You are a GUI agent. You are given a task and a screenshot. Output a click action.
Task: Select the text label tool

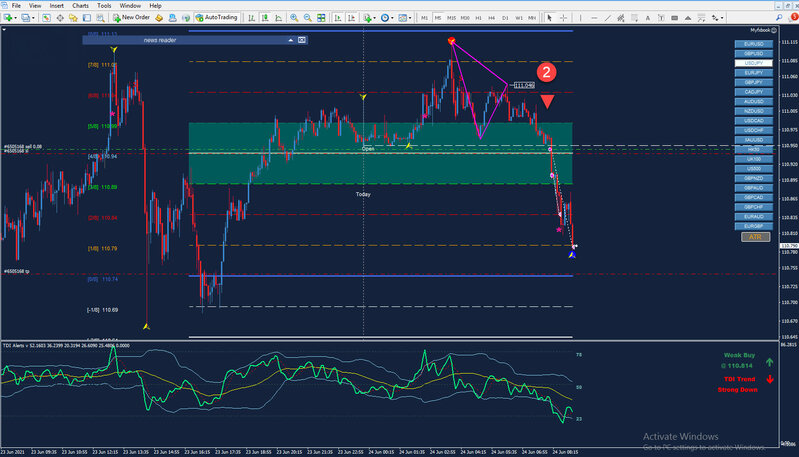coord(661,18)
